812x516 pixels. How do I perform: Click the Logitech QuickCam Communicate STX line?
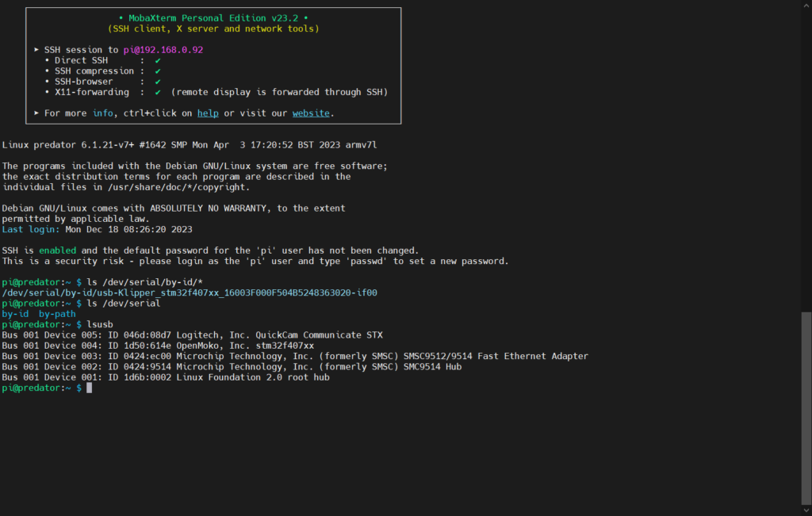coord(192,334)
